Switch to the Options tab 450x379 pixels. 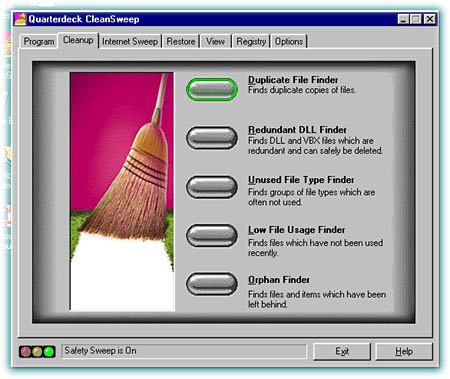point(289,42)
